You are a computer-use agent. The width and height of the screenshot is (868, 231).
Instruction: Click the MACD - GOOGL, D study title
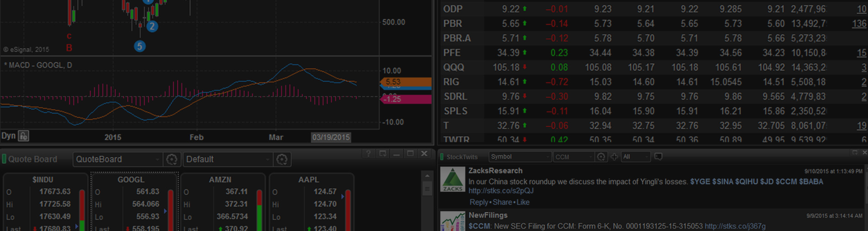tap(38, 65)
